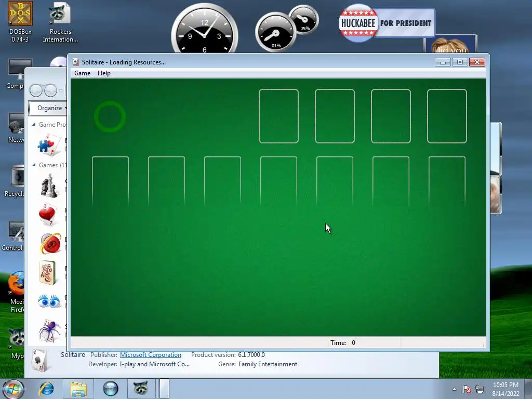Image resolution: width=532 pixels, height=399 pixels.
Task: Click the Huckabee For President gadget
Action: [x=387, y=23]
